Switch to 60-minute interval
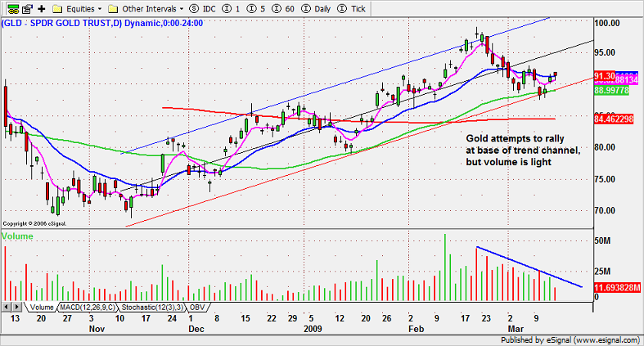 pos(283,9)
